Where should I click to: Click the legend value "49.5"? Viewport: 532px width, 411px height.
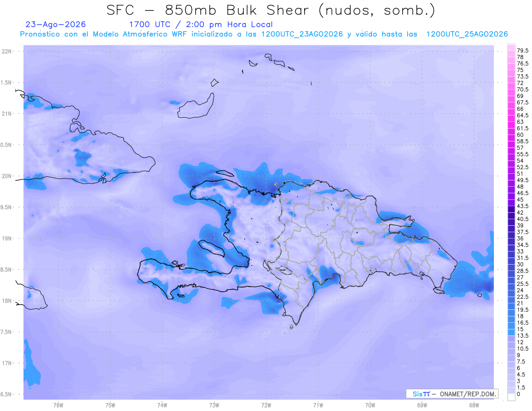point(523,180)
